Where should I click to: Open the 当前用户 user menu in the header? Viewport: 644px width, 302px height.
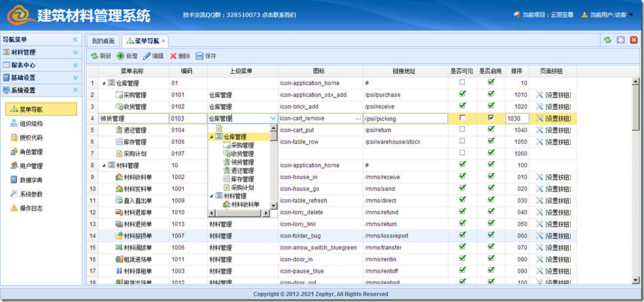[607, 14]
